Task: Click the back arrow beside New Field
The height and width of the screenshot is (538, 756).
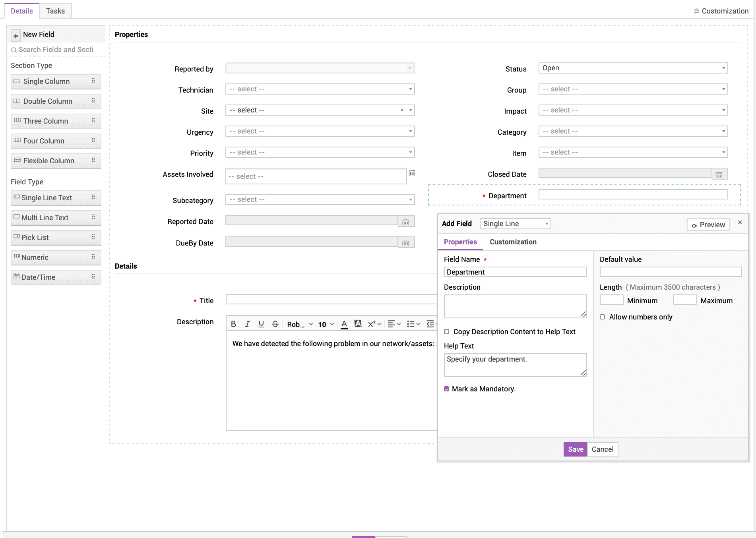Action: 16,36
